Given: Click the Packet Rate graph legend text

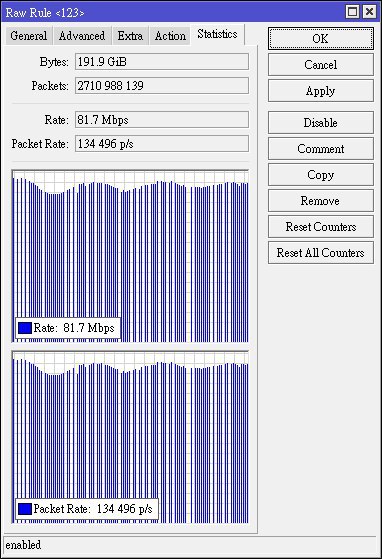Looking at the screenshot, I should pos(93,509).
